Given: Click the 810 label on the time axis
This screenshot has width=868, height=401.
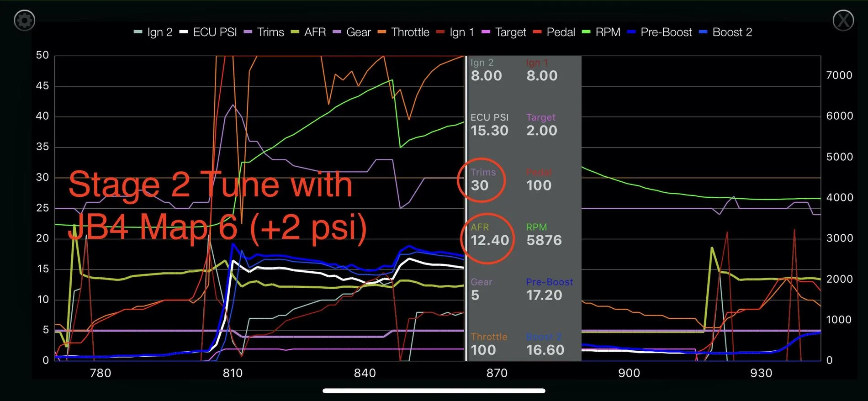Looking at the screenshot, I should pos(233,373).
